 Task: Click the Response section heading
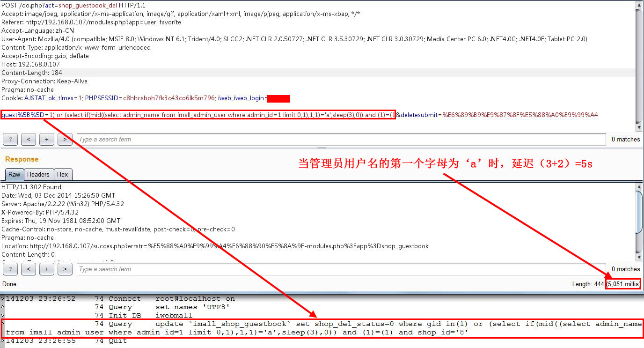point(22,159)
